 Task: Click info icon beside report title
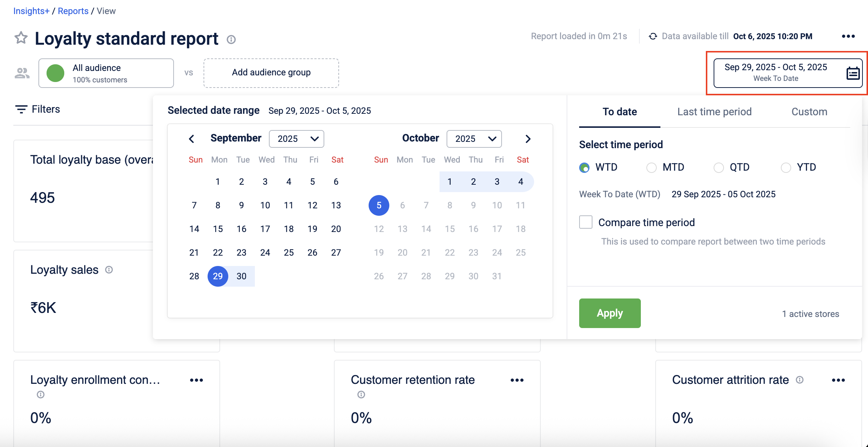231,40
